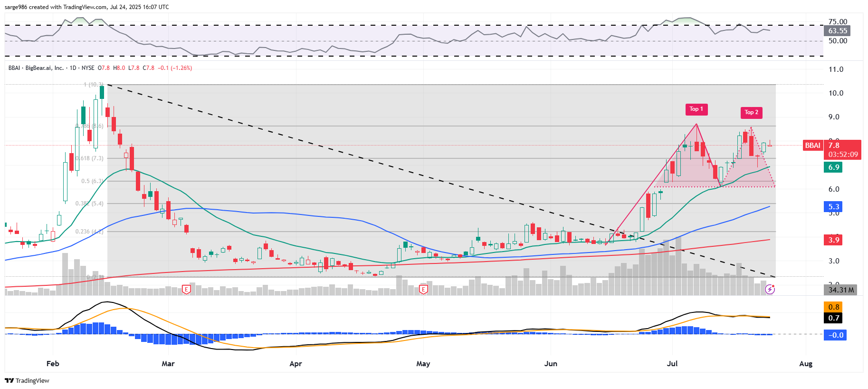Screen dimensions: 868x389
Task: Select the blue 5.3 moving average label
Action: (834, 207)
